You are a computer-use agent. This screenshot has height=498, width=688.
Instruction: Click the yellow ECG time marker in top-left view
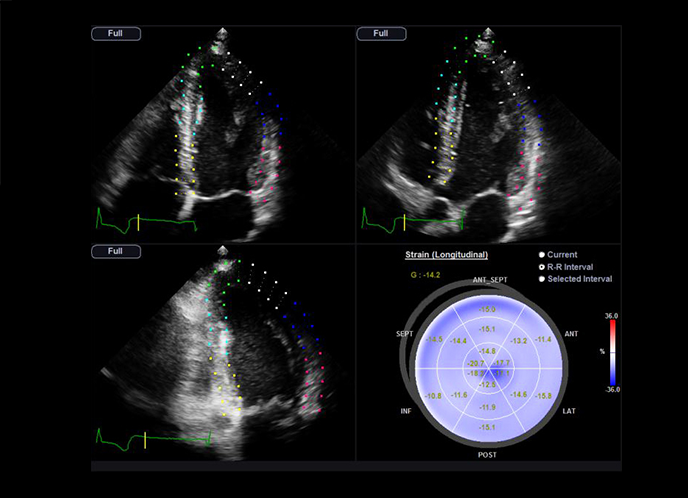click(x=138, y=222)
